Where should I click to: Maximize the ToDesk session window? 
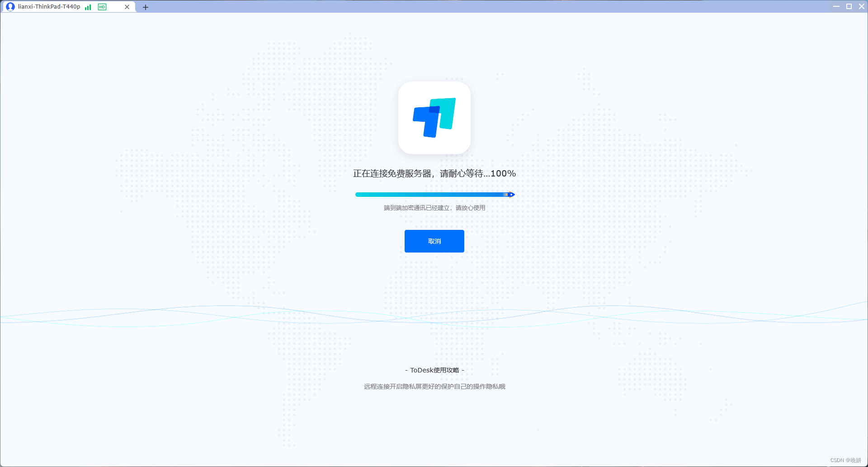(x=849, y=6)
